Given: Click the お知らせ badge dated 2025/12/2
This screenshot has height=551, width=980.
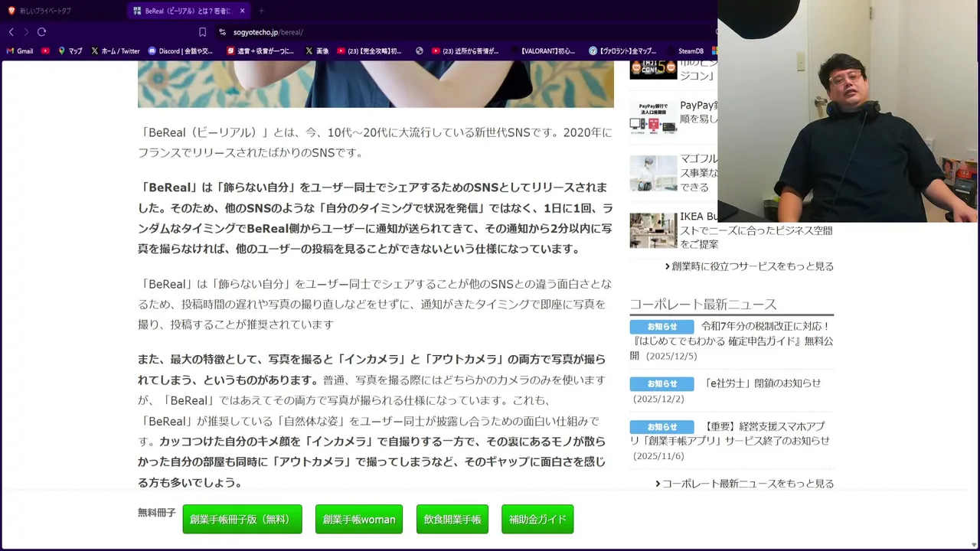Looking at the screenshot, I should click(x=662, y=383).
